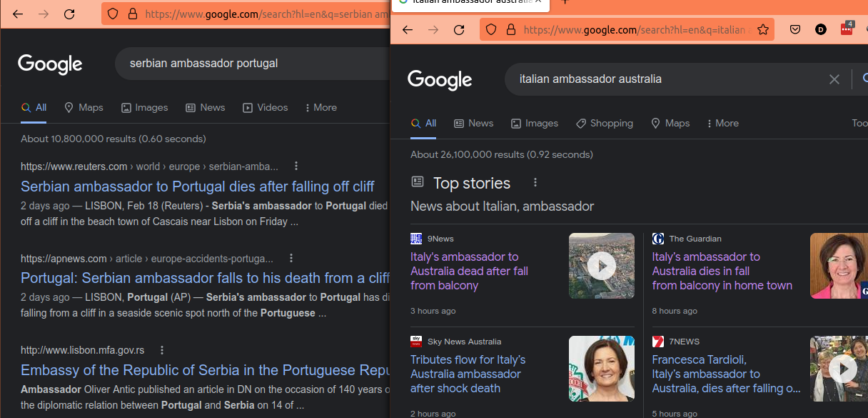Click the http://www.lisbon.mfa.gov.rs URL text

[82, 350]
